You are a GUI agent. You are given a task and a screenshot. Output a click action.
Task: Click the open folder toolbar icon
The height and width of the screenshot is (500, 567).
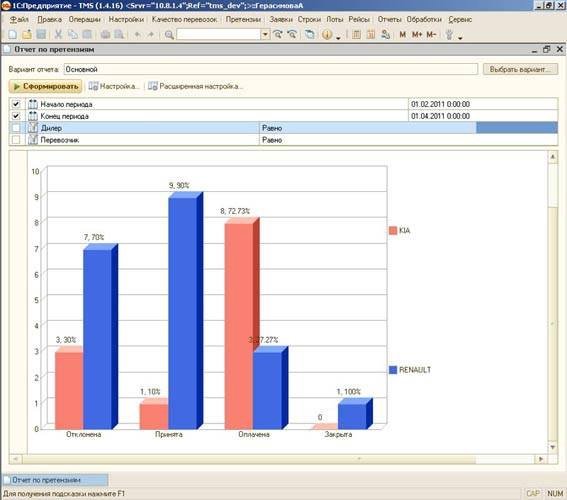pyautogui.click(x=27, y=34)
